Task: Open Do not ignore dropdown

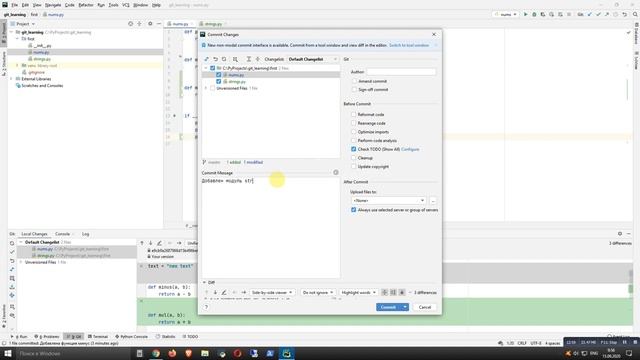Action: [x=318, y=292]
